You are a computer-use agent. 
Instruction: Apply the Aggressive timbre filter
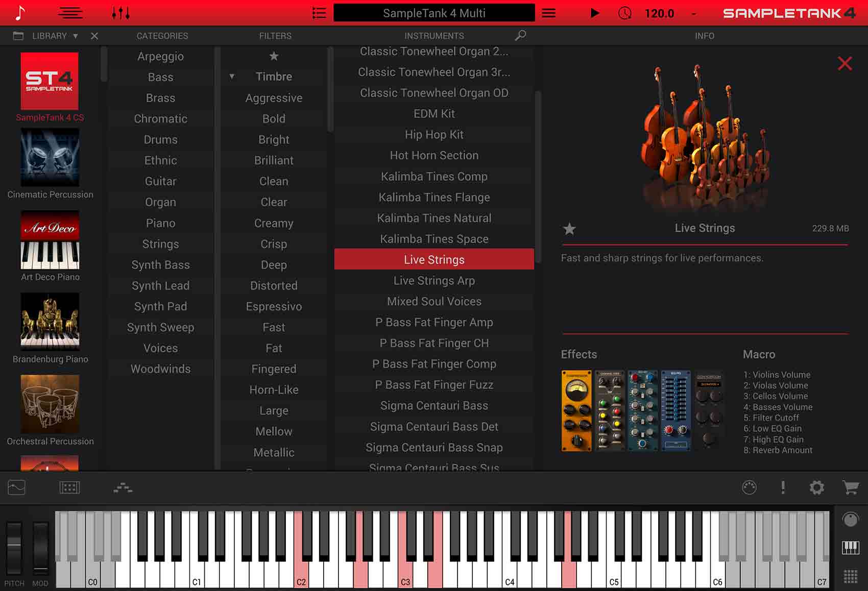coord(274,98)
